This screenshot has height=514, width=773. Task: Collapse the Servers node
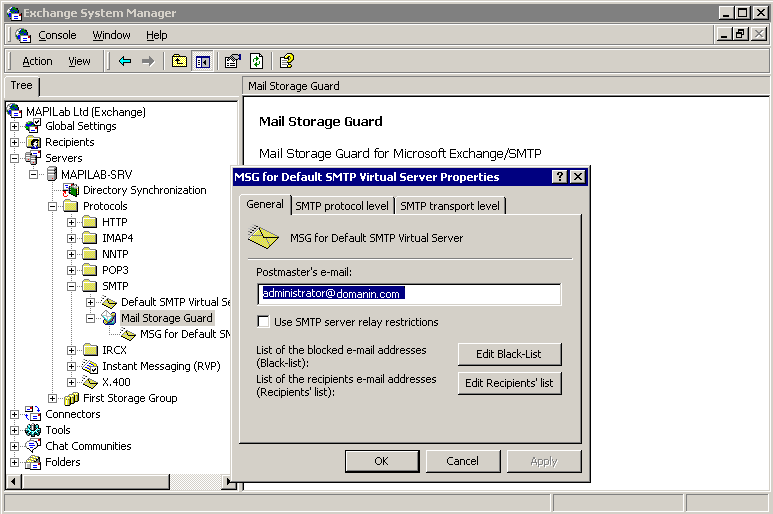coord(15,158)
